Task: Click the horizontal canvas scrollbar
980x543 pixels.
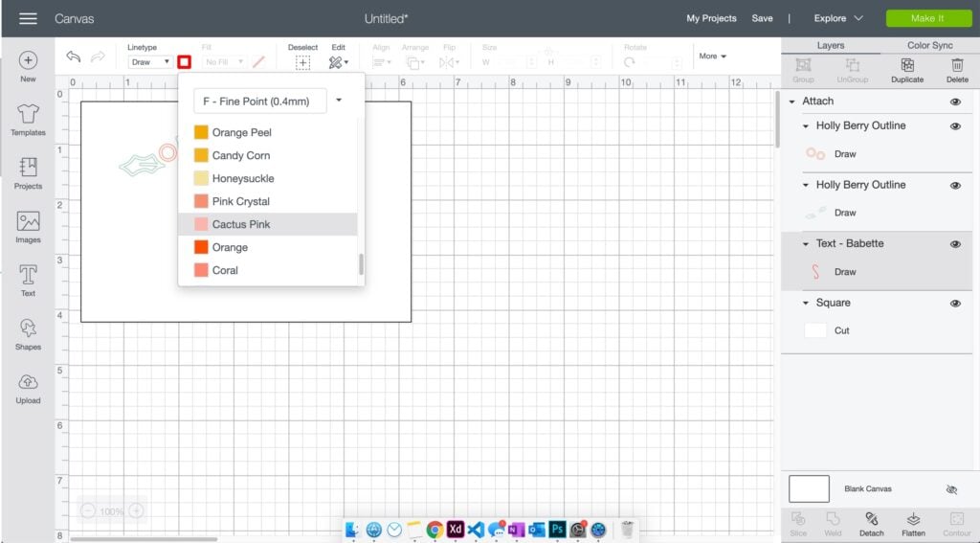Action: click(x=144, y=538)
